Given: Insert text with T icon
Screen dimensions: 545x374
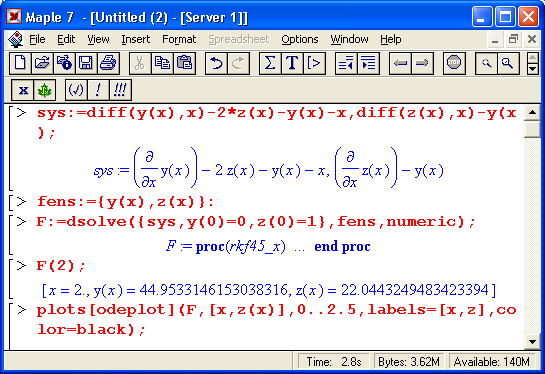Looking at the screenshot, I should pos(292,63).
